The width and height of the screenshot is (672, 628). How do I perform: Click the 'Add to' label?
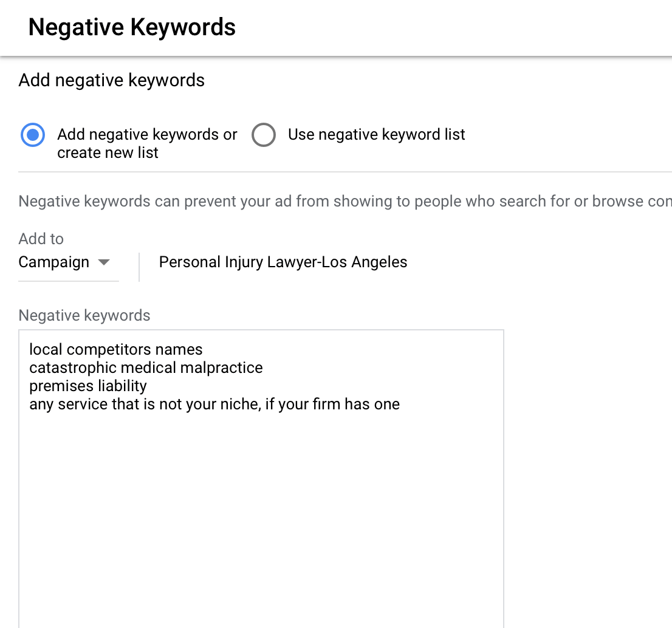[41, 239]
